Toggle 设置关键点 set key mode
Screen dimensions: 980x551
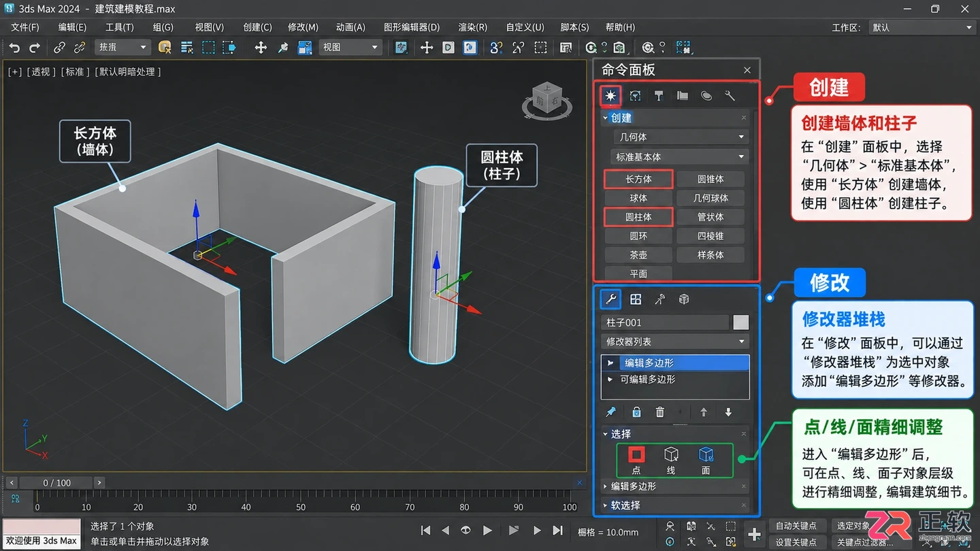coord(797,542)
